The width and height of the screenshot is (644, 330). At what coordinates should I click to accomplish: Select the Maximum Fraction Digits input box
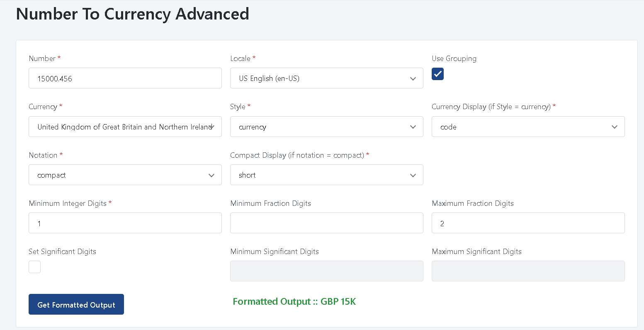[x=527, y=223]
